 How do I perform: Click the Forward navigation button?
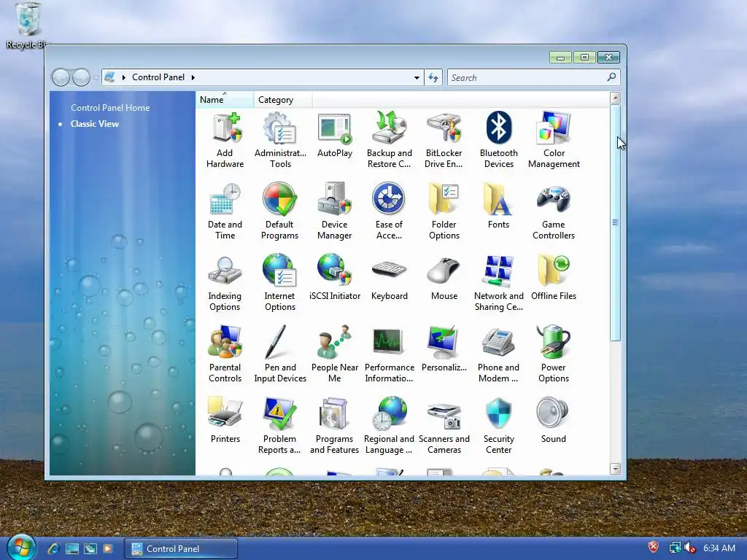80,77
